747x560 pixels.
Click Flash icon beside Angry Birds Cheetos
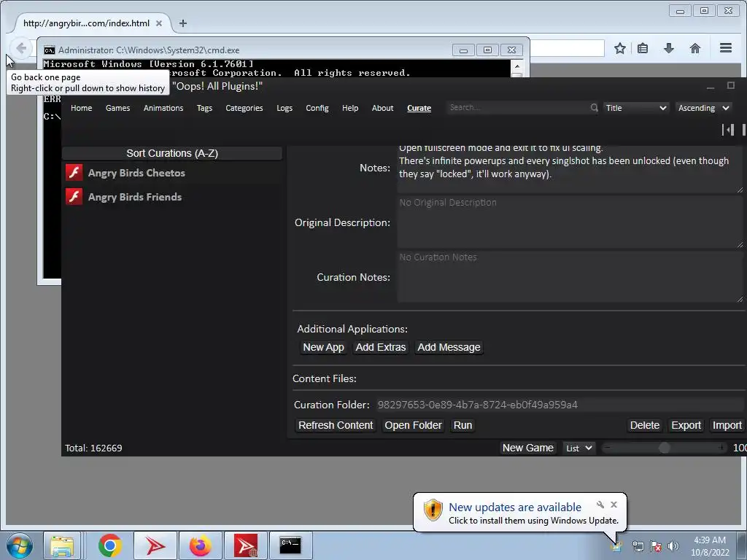pos(74,172)
